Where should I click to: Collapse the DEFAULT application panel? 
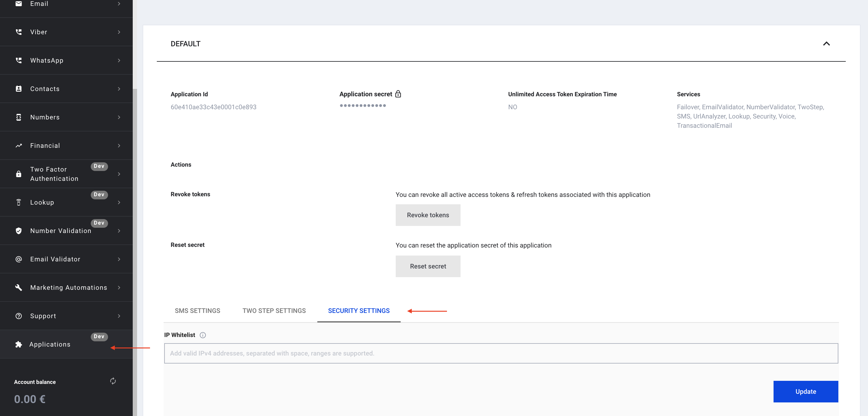[x=826, y=44]
